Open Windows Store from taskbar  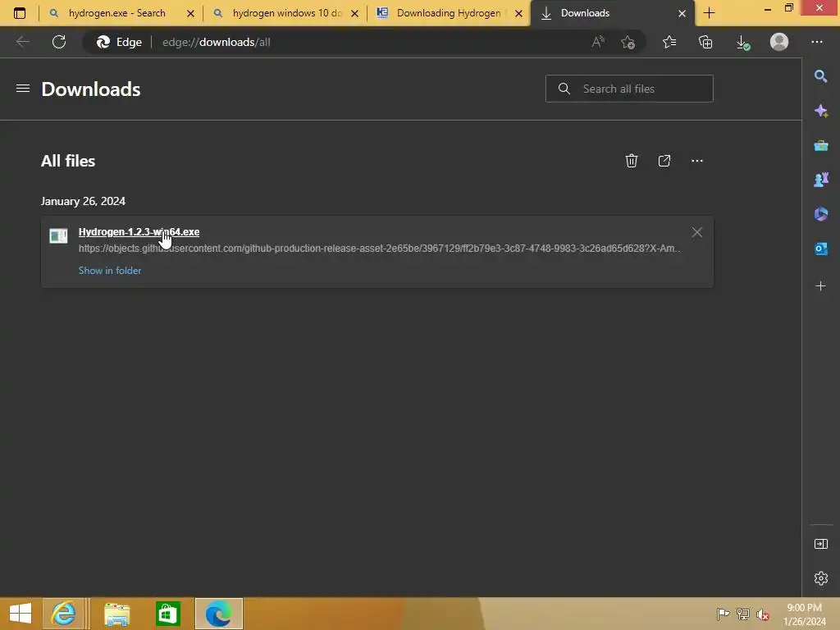tap(167, 614)
